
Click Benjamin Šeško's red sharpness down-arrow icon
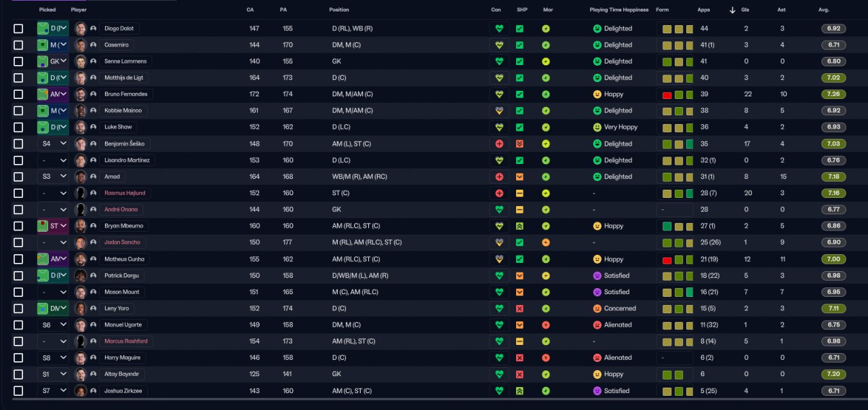click(519, 144)
